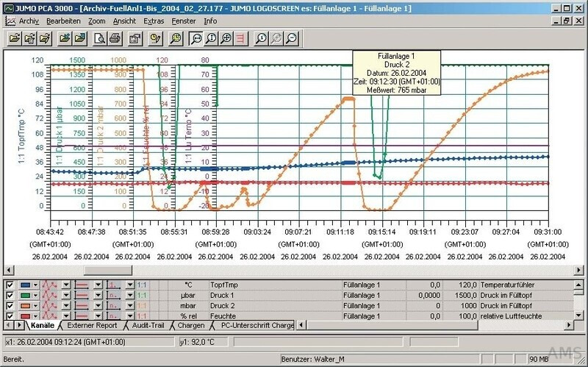Click the zoom 1:1 magnifier icon
Viewport: 588px width, 367px height.
(261, 38)
